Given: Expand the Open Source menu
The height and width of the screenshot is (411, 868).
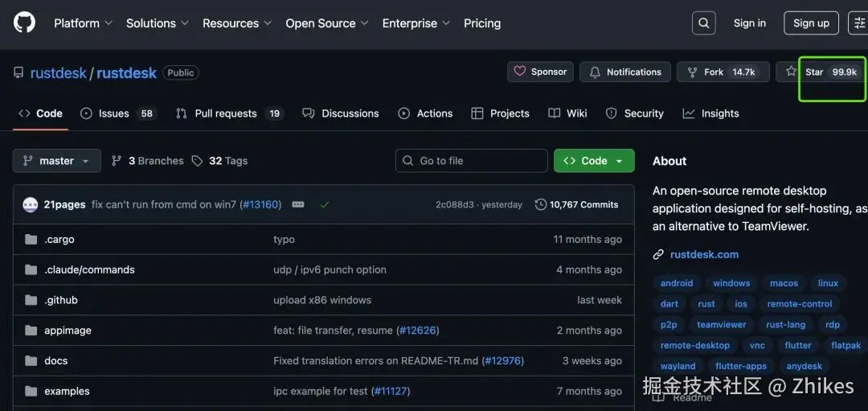Looking at the screenshot, I should tap(327, 23).
